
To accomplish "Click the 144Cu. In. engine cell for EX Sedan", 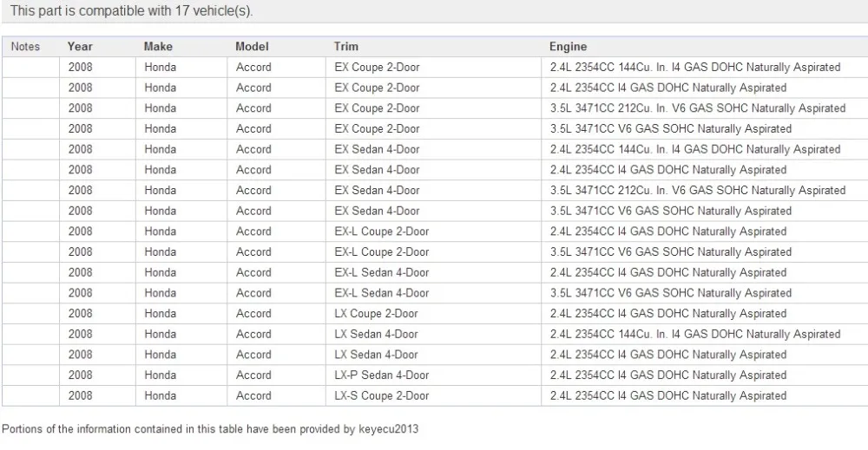I will [705, 149].
